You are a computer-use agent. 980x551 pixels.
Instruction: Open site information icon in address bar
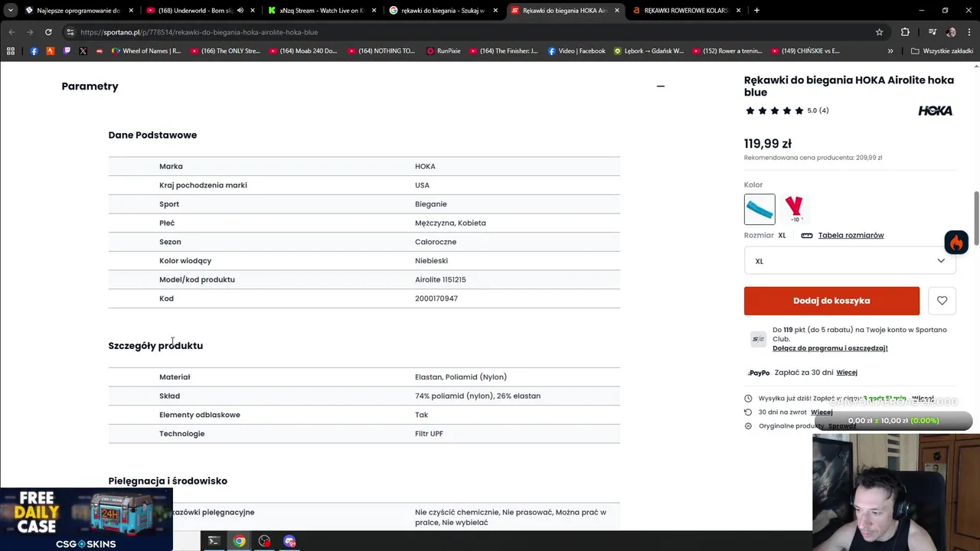70,32
